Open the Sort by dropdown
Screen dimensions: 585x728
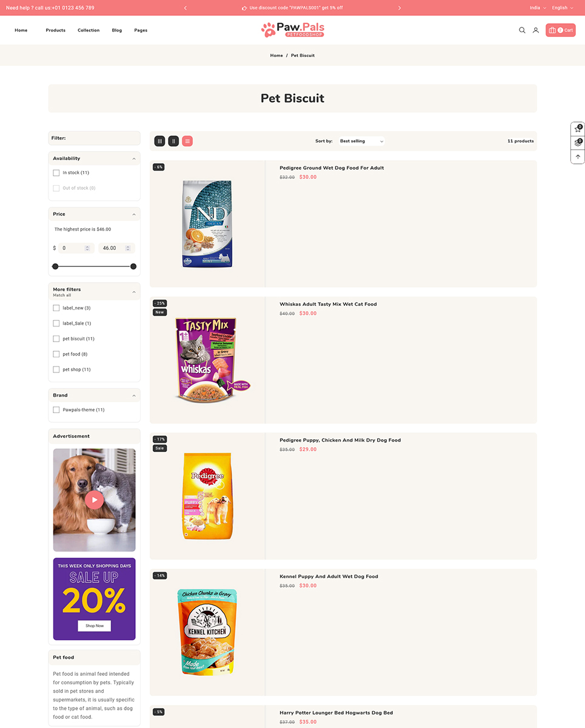click(x=361, y=141)
